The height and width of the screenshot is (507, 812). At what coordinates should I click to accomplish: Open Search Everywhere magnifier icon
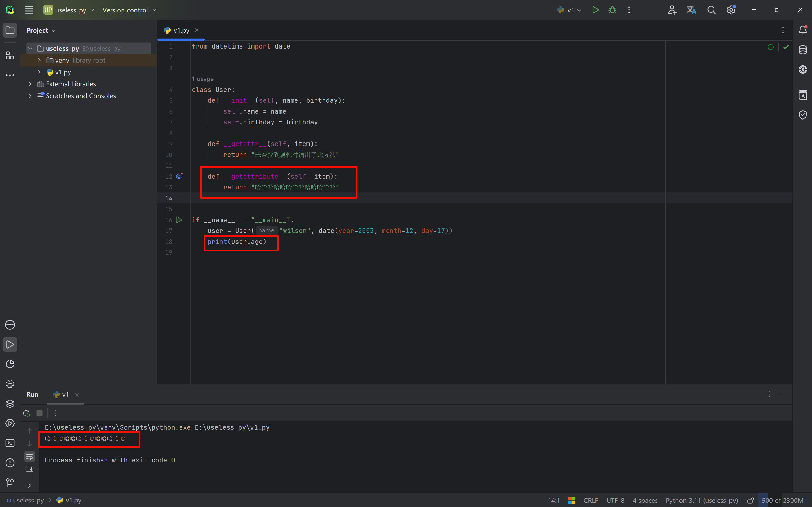711,10
